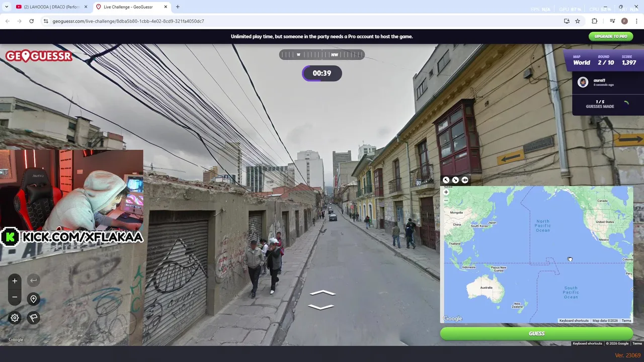Undo last move with return arrow icon
The width and height of the screenshot is (644, 362).
click(34, 281)
